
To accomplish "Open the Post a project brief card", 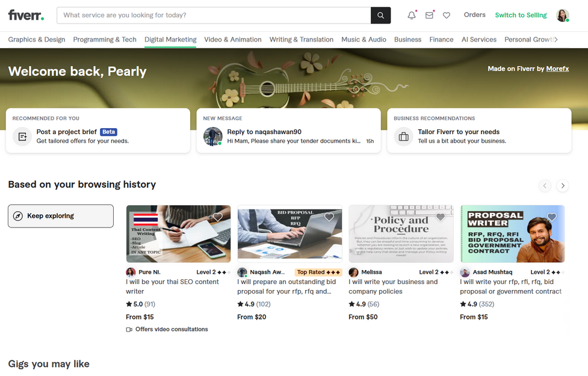I will (x=98, y=131).
